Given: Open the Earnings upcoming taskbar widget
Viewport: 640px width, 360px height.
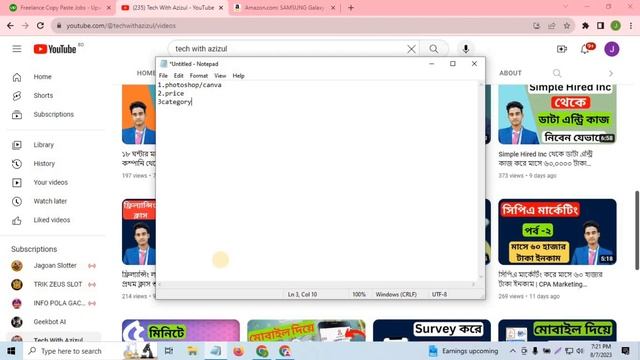Looking at the screenshot, I should tap(463, 351).
